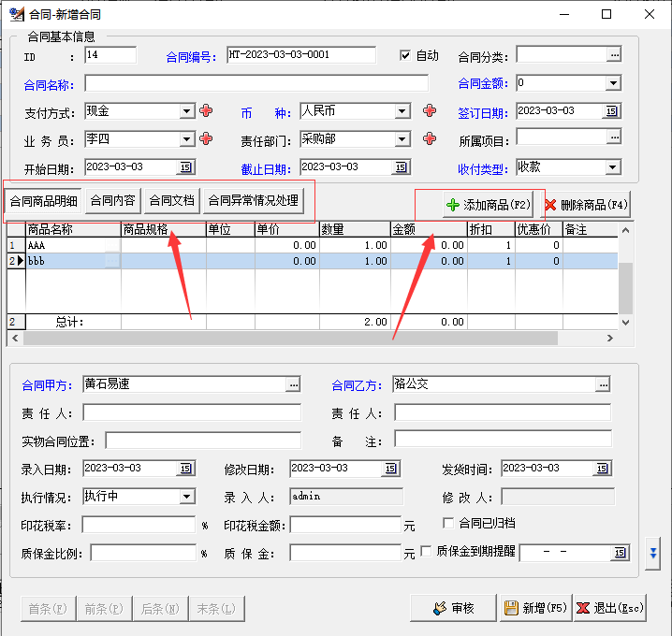Browse 合同甲方 with ellipsis button
672x636 pixels.
(293, 385)
